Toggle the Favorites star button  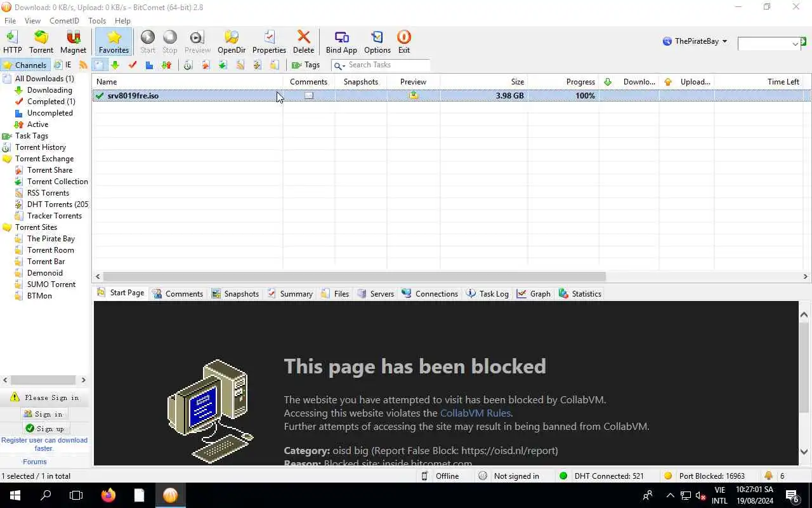(x=114, y=42)
